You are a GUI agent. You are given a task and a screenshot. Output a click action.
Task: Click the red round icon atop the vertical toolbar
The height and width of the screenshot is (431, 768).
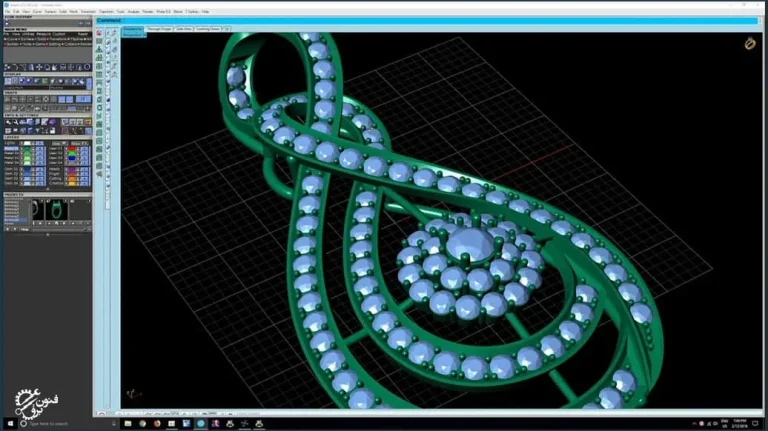pos(99,32)
